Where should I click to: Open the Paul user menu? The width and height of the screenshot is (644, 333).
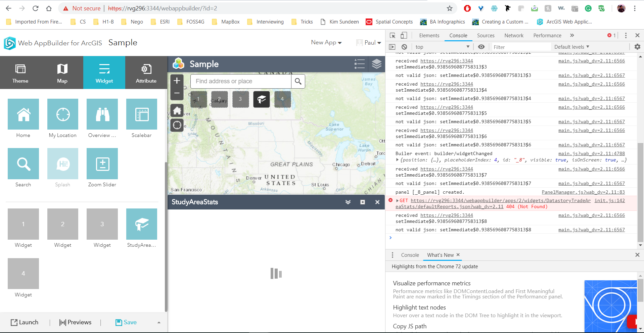coord(369,43)
